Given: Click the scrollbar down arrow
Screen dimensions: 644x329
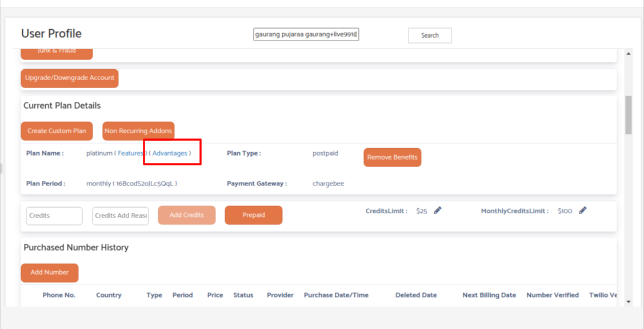Looking at the screenshot, I should click(x=629, y=302).
